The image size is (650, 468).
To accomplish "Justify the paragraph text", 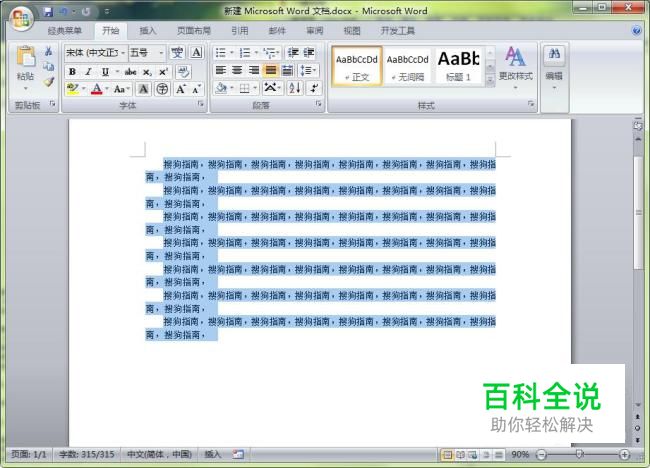I will [270, 70].
